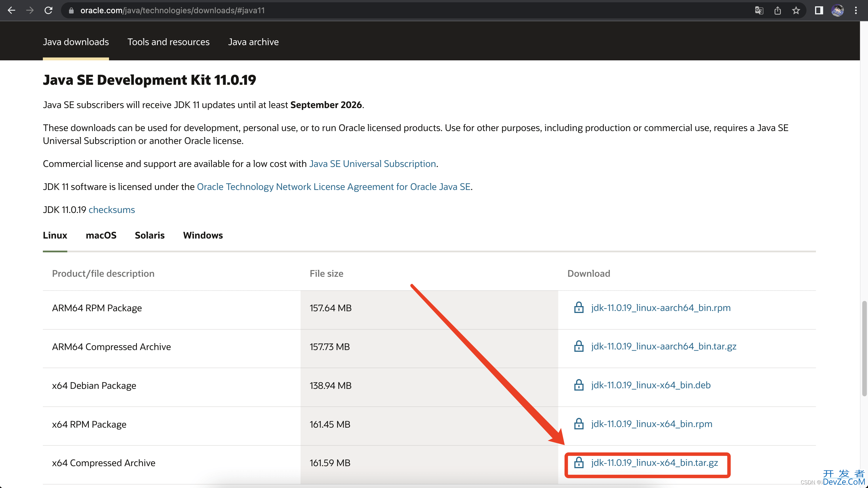Download jdk-11.0.19_linux-x64_bin.rpm
Viewport: 868px width, 488px height.
point(652,424)
